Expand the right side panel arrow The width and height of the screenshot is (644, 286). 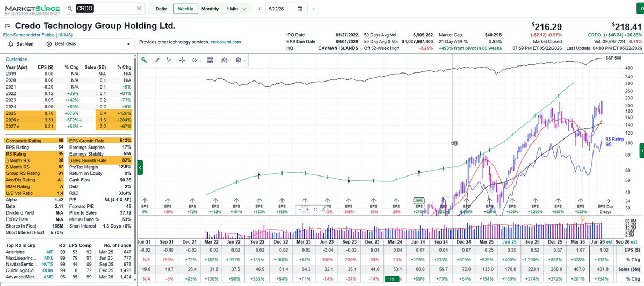pyautogui.click(x=641, y=151)
